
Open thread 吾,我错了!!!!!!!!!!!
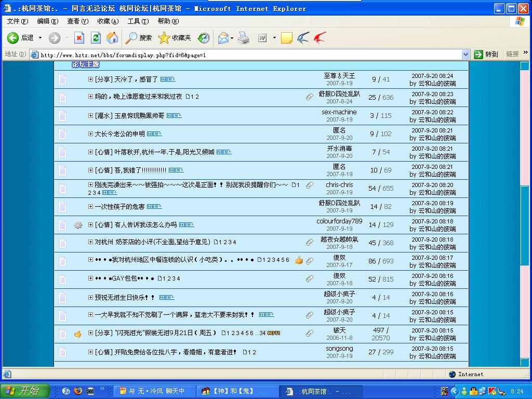coord(140,170)
